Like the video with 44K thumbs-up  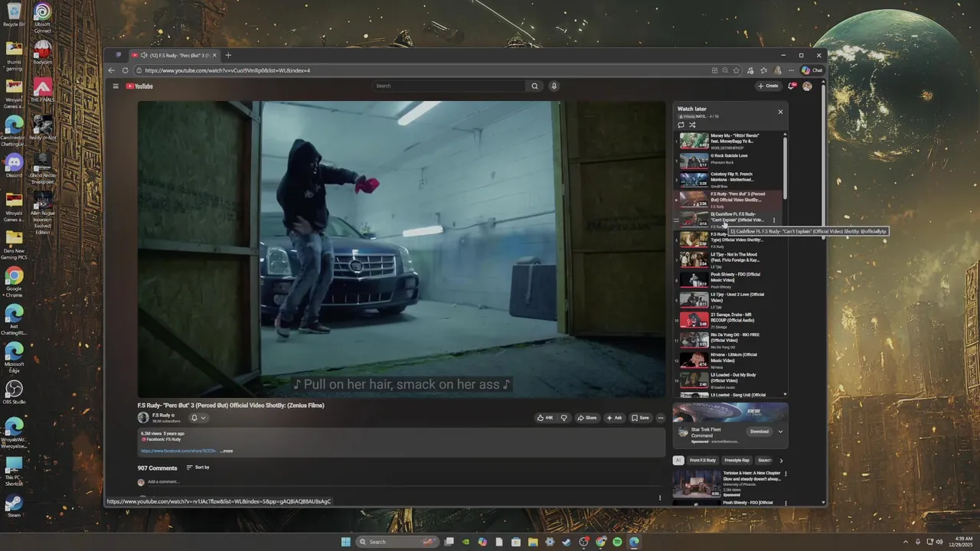click(544, 418)
